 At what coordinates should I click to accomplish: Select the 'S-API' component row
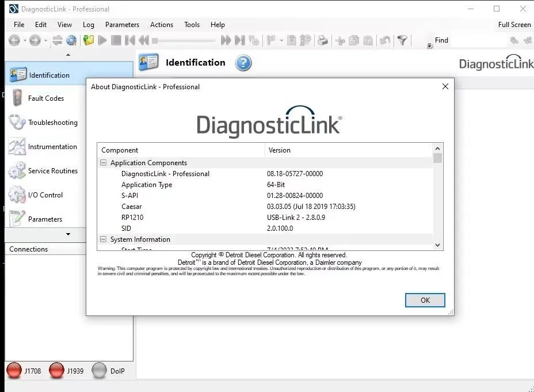265,196
